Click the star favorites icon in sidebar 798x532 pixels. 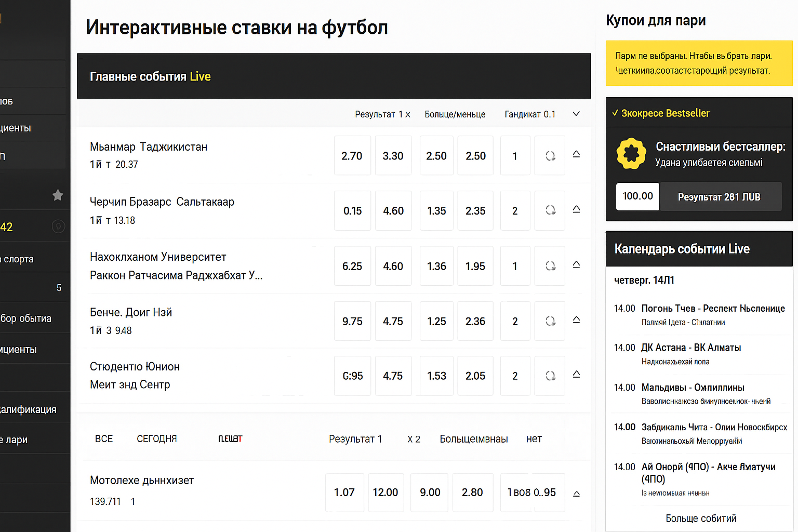pyautogui.click(x=58, y=195)
